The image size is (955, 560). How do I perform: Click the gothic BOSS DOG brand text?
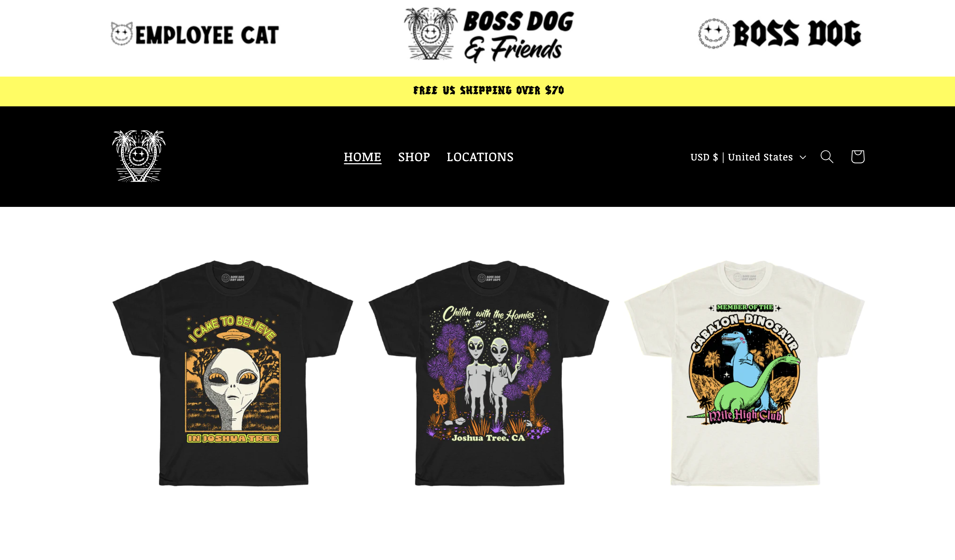pyautogui.click(x=797, y=34)
